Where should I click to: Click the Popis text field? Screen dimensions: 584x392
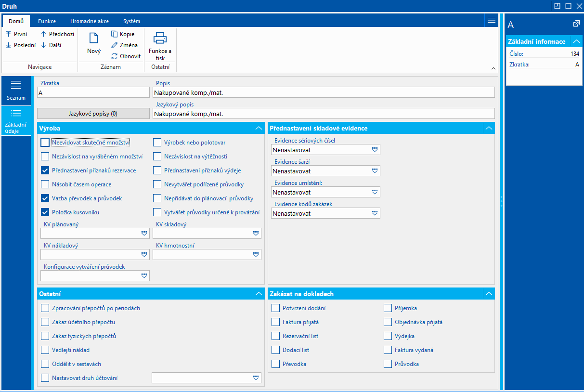[324, 92]
